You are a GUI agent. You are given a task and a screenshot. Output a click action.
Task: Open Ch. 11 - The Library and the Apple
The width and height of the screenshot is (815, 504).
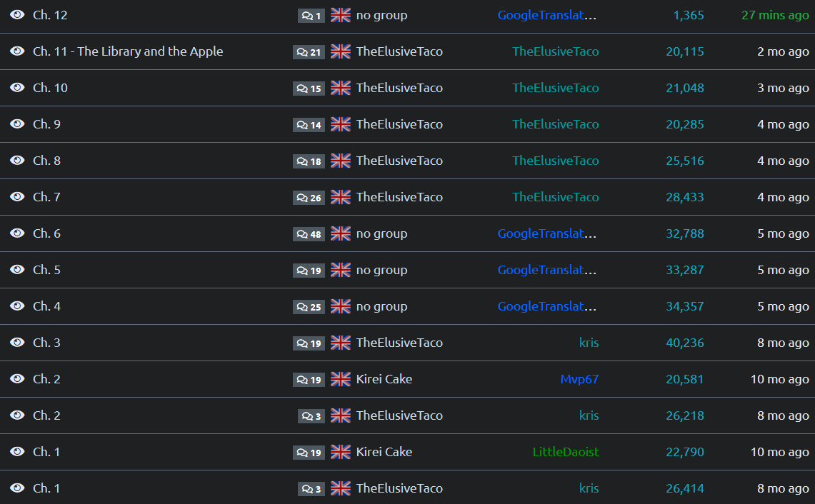click(x=128, y=51)
